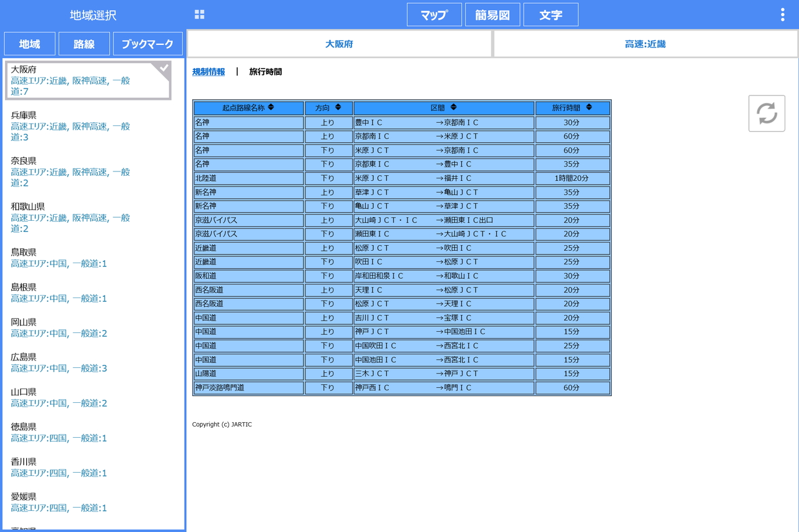The width and height of the screenshot is (799, 532).
Task: Open the 路線 sidebar panel
Action: tap(84, 44)
